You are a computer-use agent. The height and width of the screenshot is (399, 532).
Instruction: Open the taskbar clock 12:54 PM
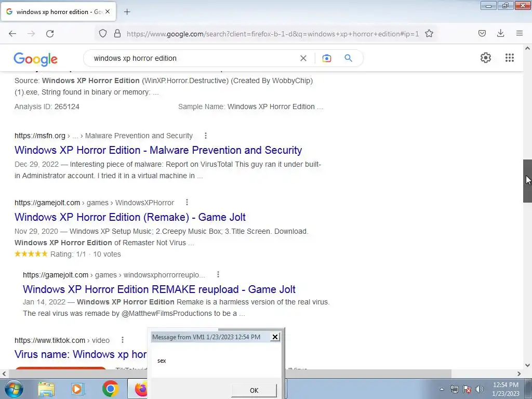506,389
